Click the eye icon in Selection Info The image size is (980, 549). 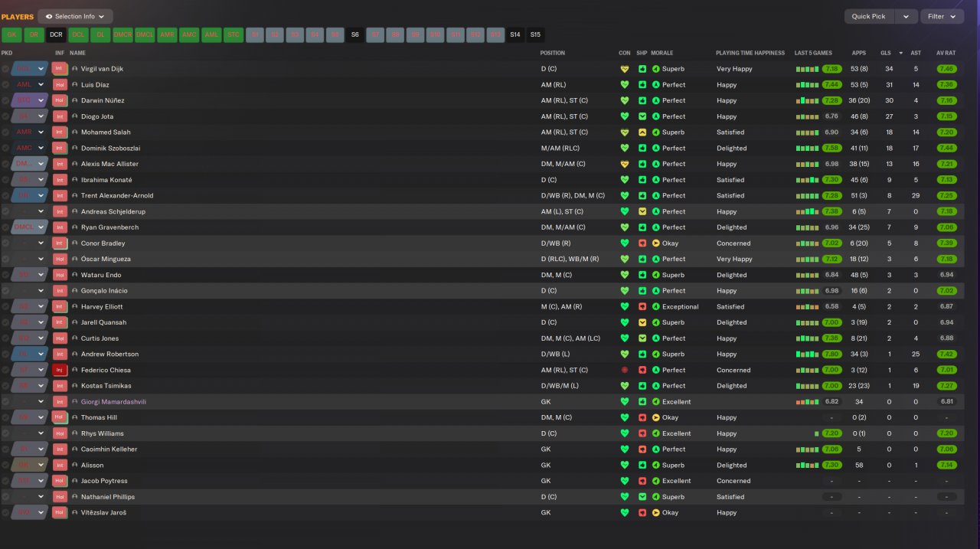pos(49,16)
